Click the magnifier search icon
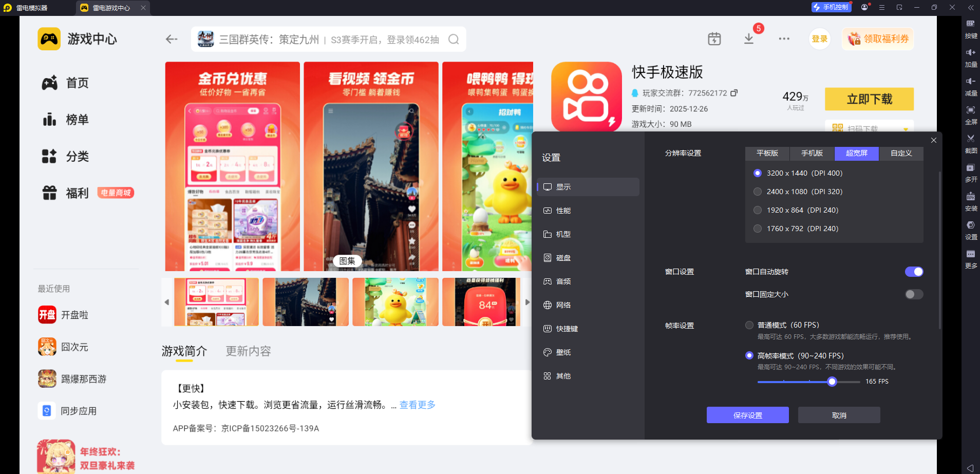 [x=454, y=40]
